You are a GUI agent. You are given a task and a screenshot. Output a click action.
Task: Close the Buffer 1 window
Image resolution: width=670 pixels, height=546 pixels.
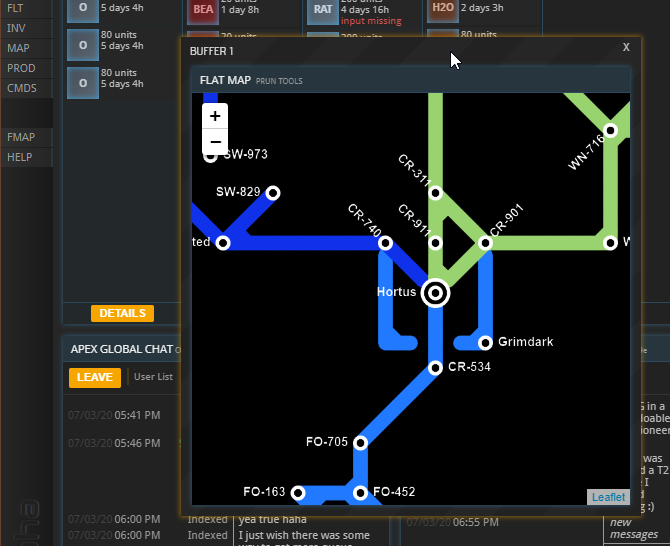[626, 47]
